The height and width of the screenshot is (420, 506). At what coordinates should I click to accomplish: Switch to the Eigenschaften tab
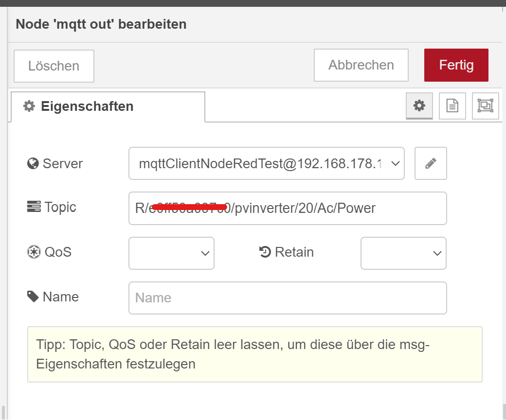coord(108,106)
